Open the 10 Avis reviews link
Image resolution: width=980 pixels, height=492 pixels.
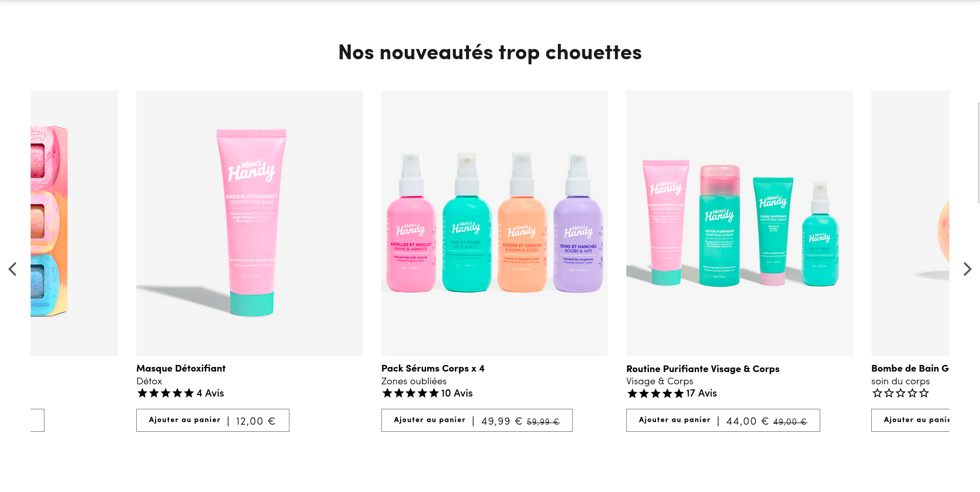coord(457,393)
